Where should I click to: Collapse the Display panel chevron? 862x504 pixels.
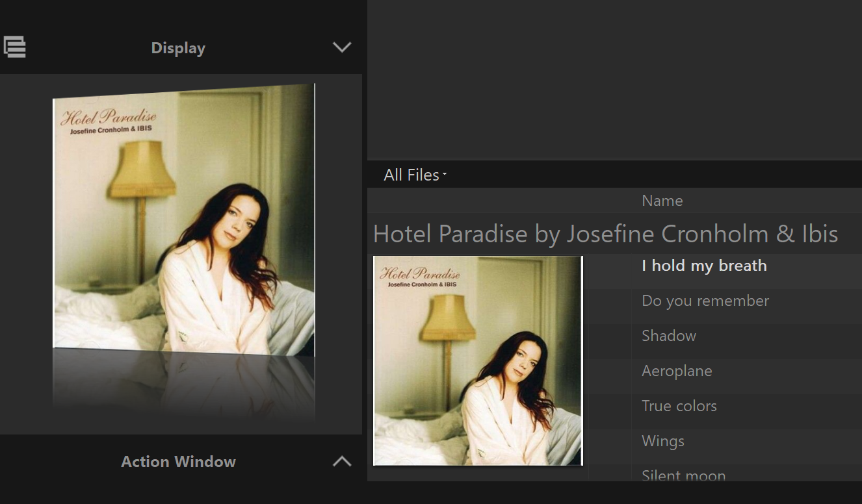342,47
